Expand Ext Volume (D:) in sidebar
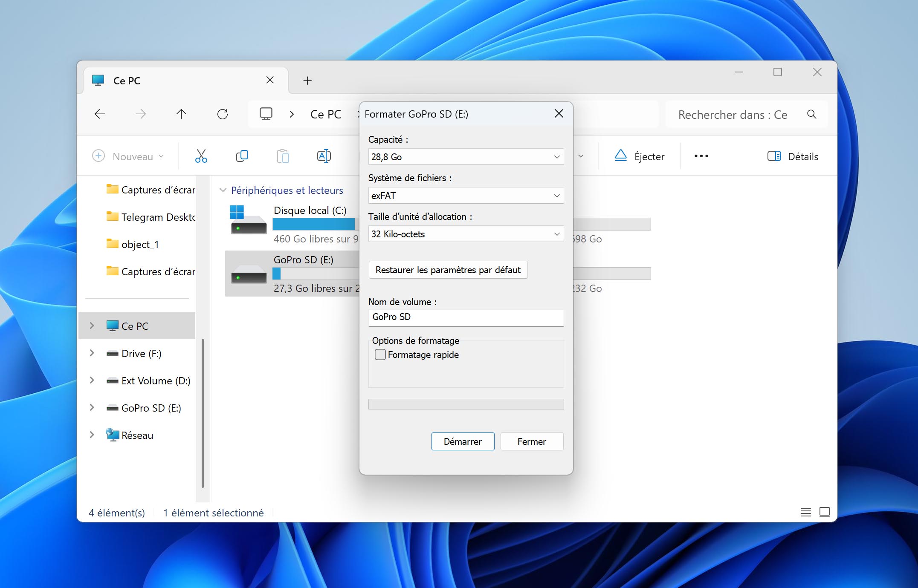The height and width of the screenshot is (588, 918). [x=92, y=380]
